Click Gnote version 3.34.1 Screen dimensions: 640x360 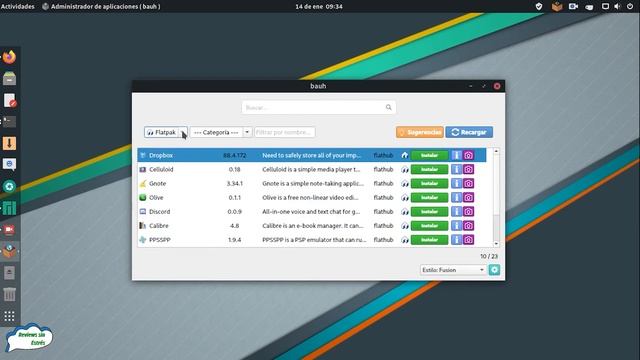tap(235, 184)
